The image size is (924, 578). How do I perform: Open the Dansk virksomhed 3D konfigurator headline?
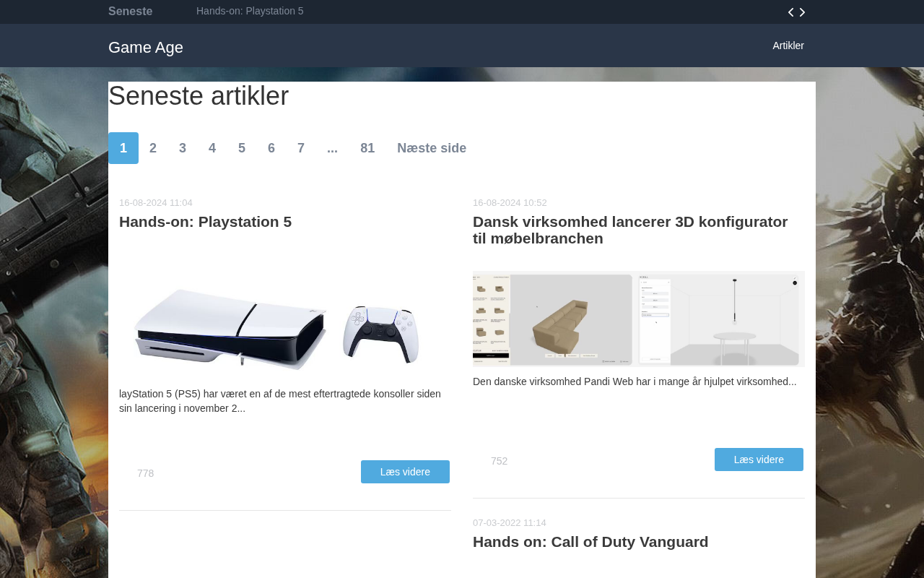pos(630,230)
